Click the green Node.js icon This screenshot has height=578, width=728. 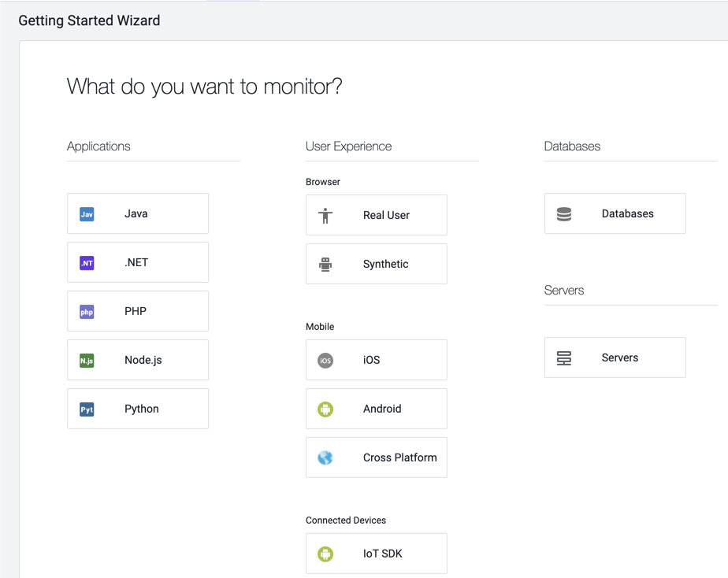(87, 361)
